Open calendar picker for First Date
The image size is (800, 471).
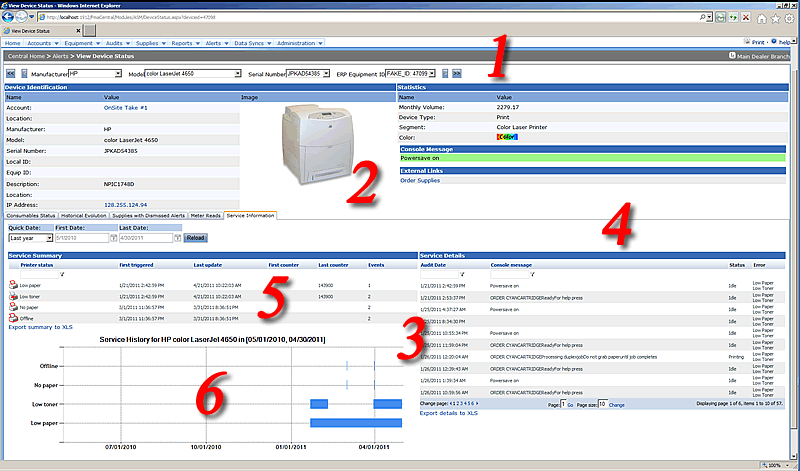(114, 238)
